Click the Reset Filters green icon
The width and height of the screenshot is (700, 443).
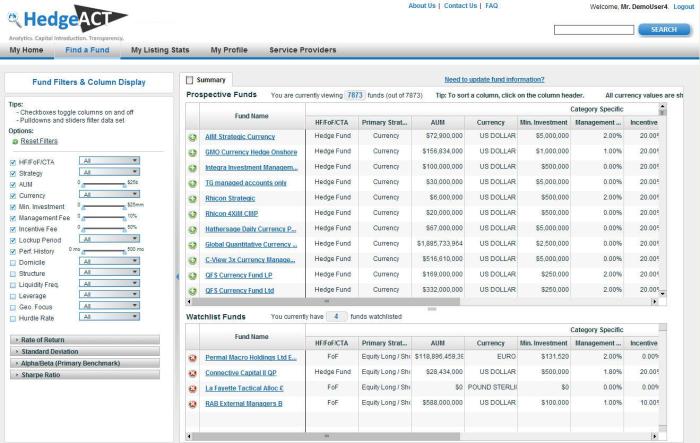point(15,142)
